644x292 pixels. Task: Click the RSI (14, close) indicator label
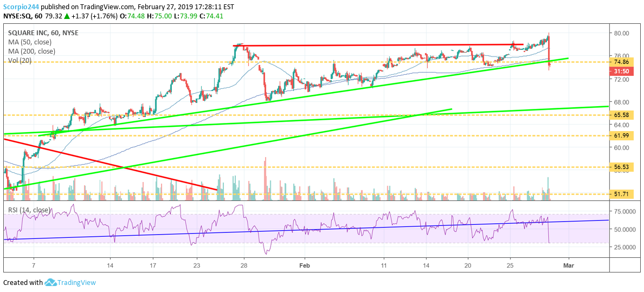[x=30, y=210]
